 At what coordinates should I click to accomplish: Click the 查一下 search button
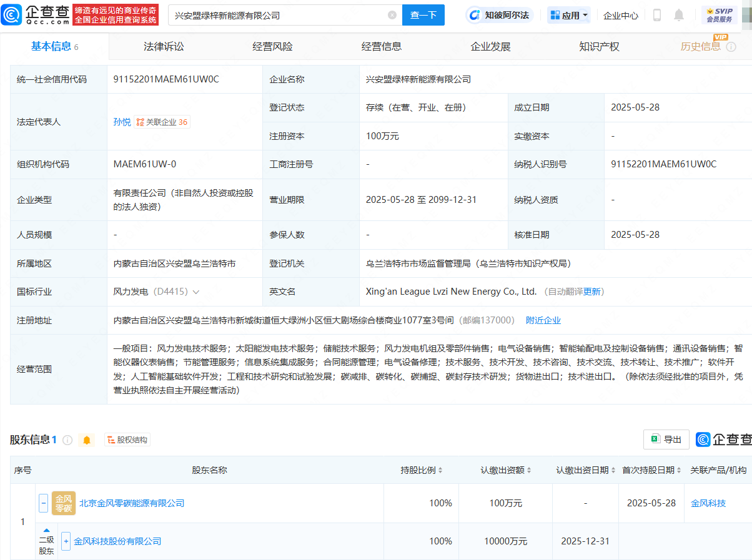click(x=423, y=15)
